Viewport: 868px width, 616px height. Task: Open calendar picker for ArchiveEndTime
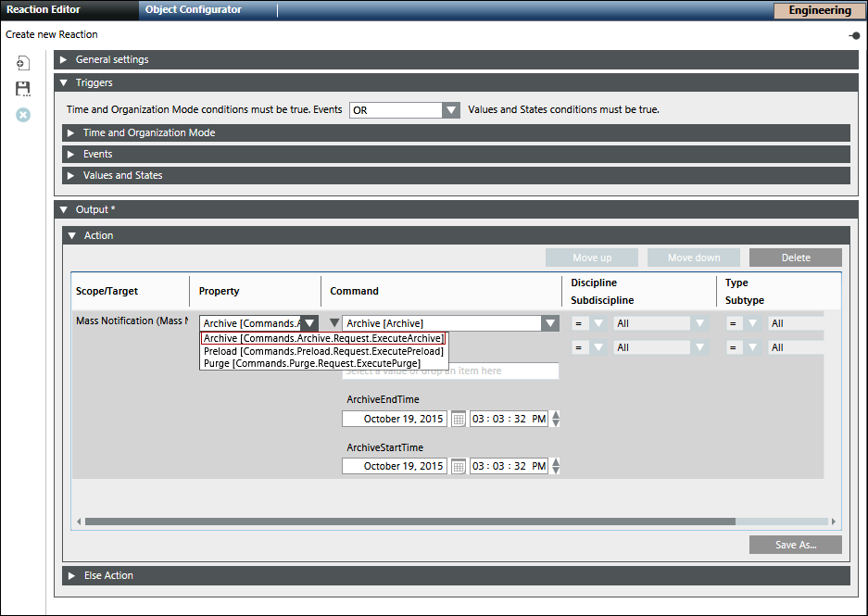[458, 419]
